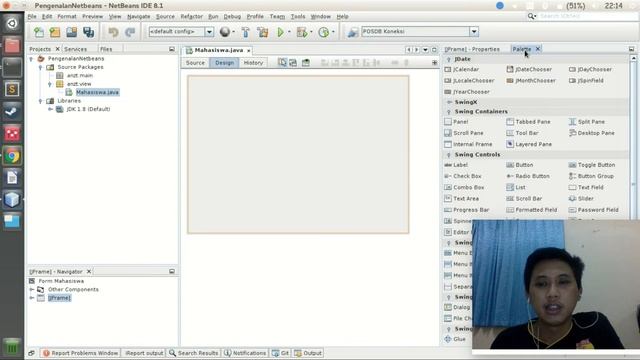Select the Combo Box control in Palette
This screenshot has width=640, height=360.
464,187
